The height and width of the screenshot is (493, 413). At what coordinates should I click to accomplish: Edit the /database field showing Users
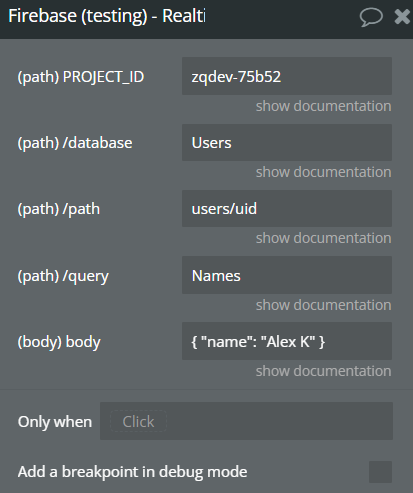287,143
